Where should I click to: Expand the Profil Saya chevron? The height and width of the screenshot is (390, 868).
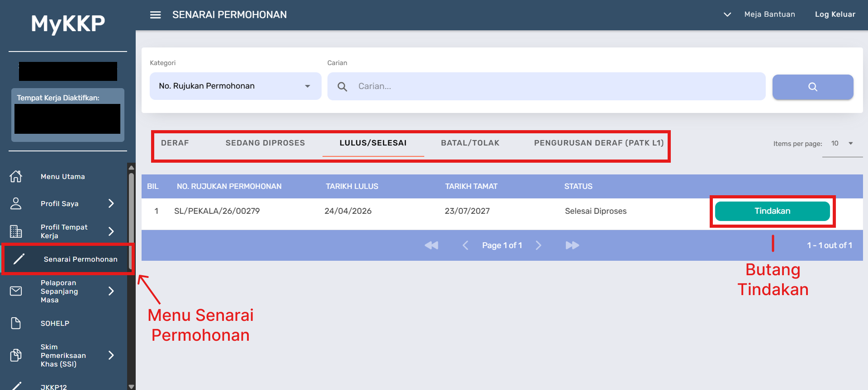tap(111, 203)
